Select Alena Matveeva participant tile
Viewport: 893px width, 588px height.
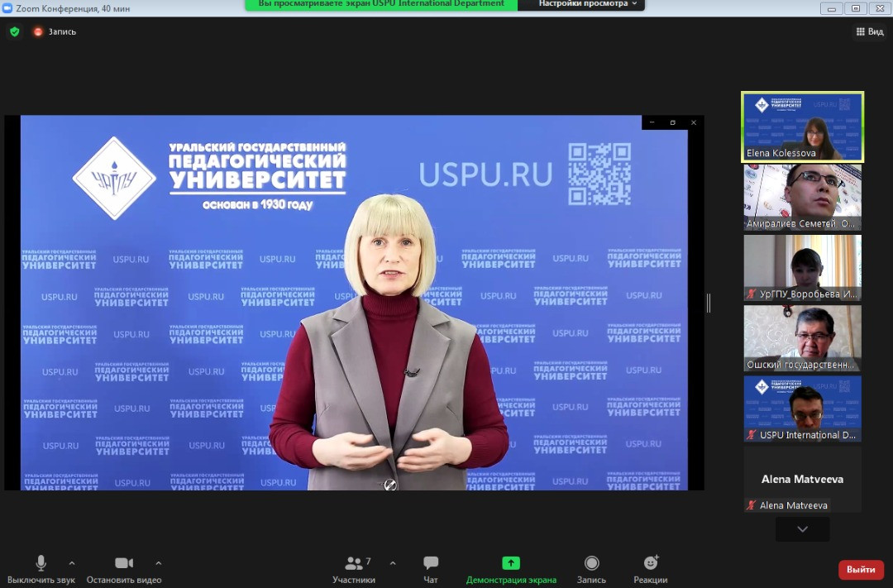(x=802, y=480)
